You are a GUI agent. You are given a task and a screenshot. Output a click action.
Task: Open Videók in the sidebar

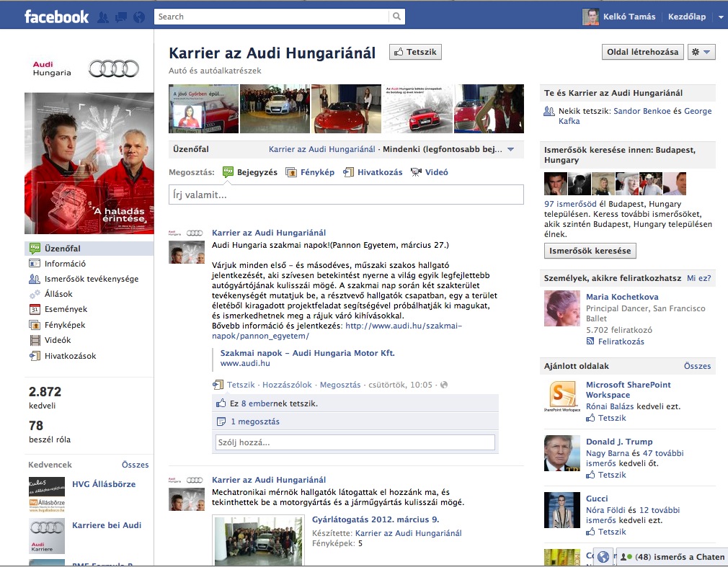click(x=58, y=340)
